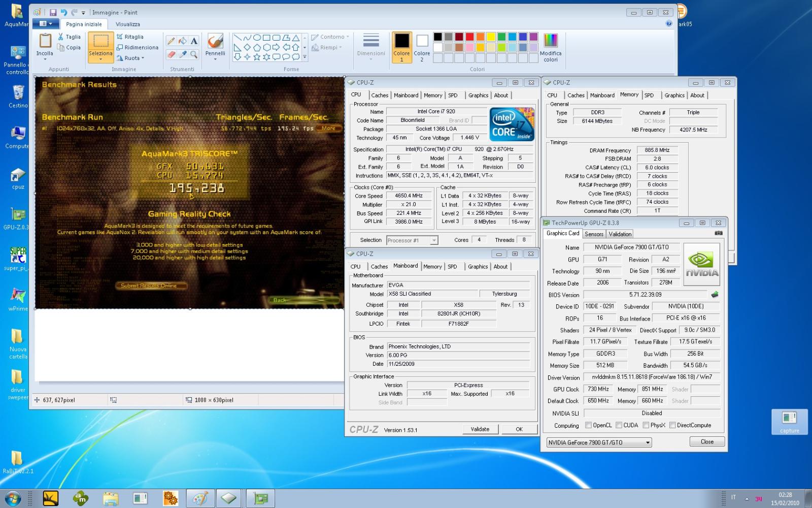
Task: Open the Incolla dropdown arrow
Action: (45, 59)
